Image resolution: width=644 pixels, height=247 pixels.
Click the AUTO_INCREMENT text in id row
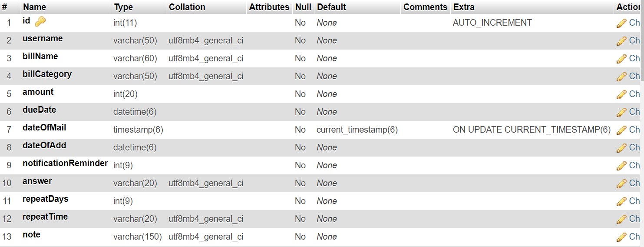coord(492,23)
